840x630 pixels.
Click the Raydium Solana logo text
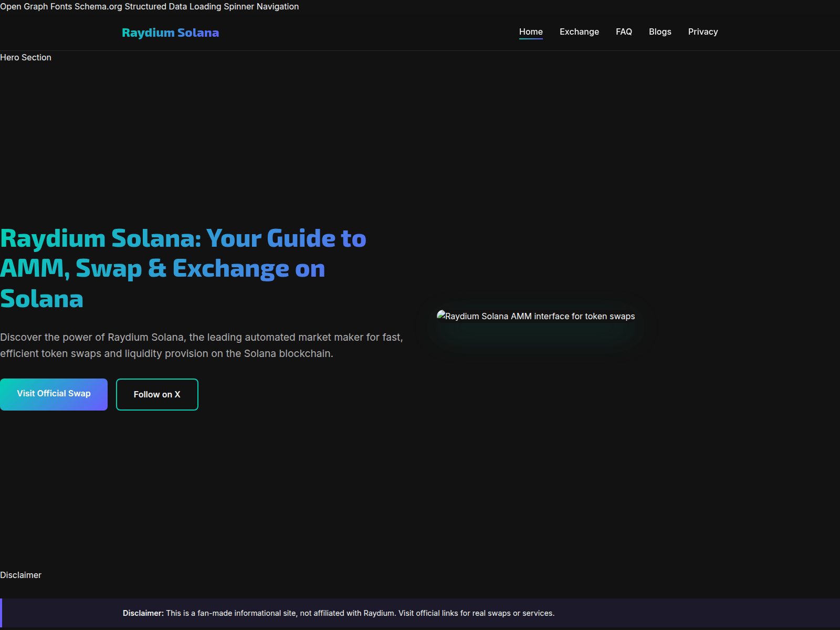coord(170,33)
